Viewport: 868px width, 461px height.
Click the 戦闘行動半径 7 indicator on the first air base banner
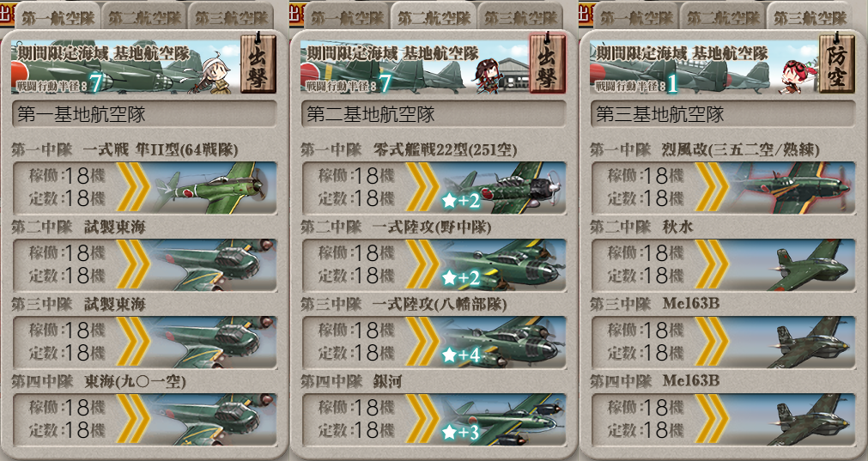coord(59,84)
